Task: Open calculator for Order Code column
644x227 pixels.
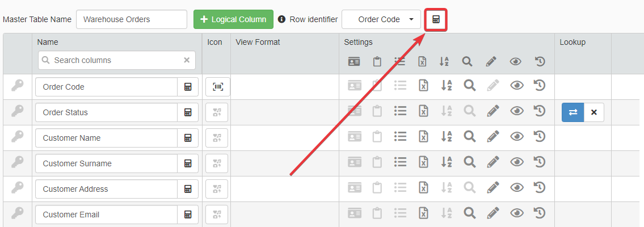Action: [x=188, y=87]
